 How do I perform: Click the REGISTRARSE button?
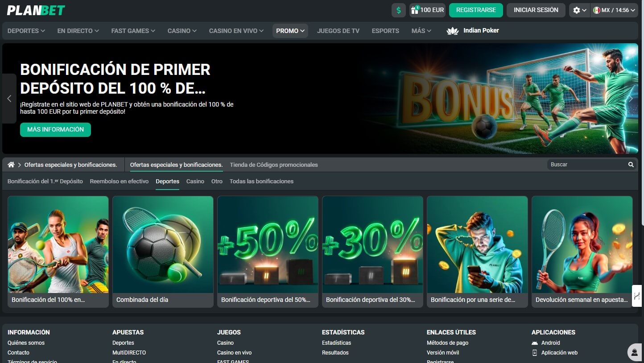476,10
